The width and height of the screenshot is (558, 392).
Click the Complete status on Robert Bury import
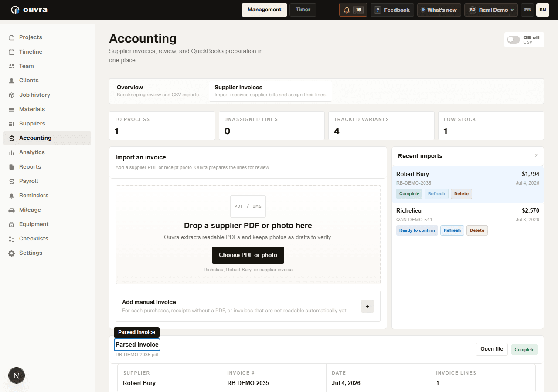click(409, 194)
